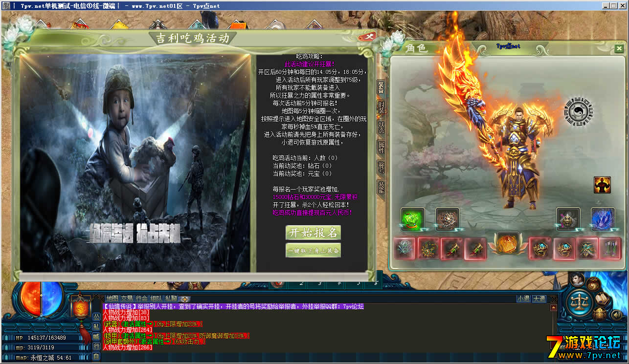
Task: Select the 喊 shout chat channel
Action: 96,336
